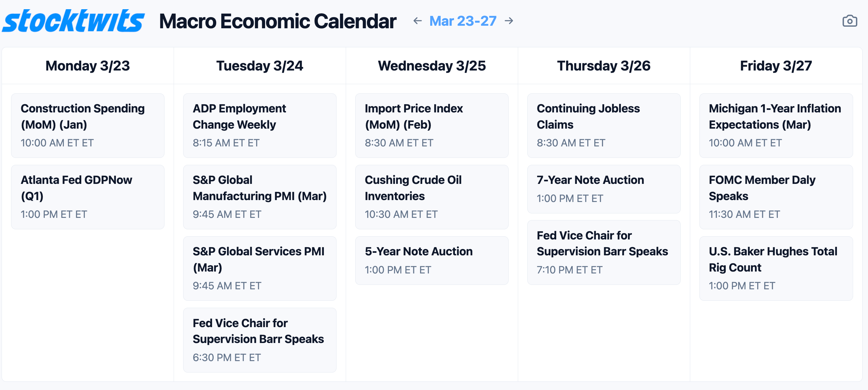
Task: Open Import Price Index (MoM) event
Action: 432,125
